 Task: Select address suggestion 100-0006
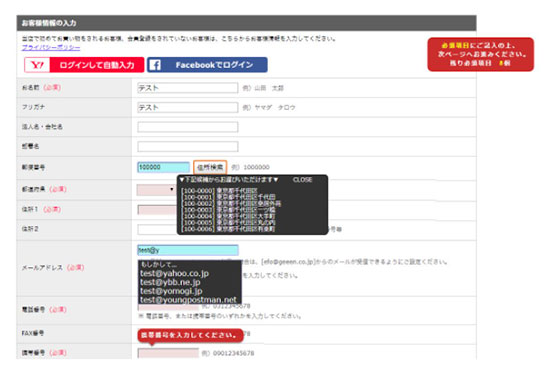tap(228, 229)
